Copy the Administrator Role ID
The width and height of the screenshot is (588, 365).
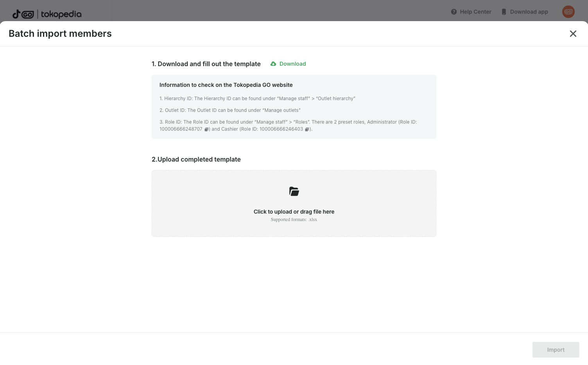click(x=206, y=129)
